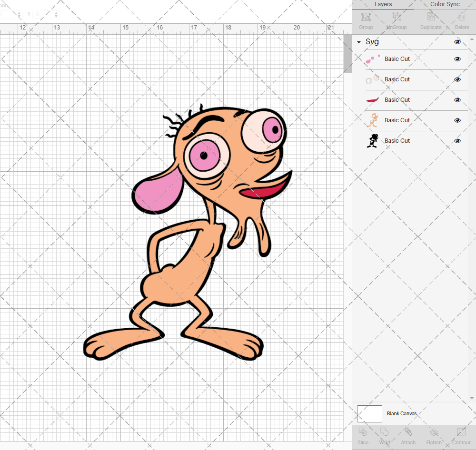Switch to the Layers tab
476x450 pixels.
point(383,4)
